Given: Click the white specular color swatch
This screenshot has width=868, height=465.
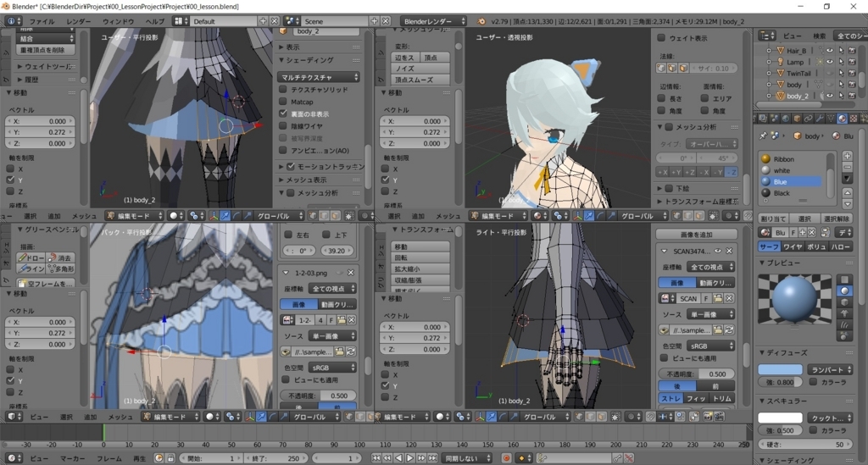Looking at the screenshot, I should tap(780, 418).
